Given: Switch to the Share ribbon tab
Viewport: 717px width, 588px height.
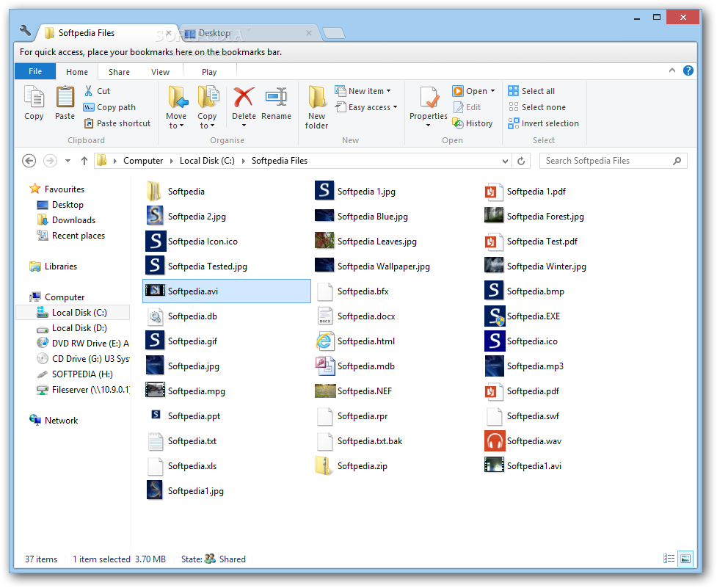Looking at the screenshot, I should tap(119, 72).
